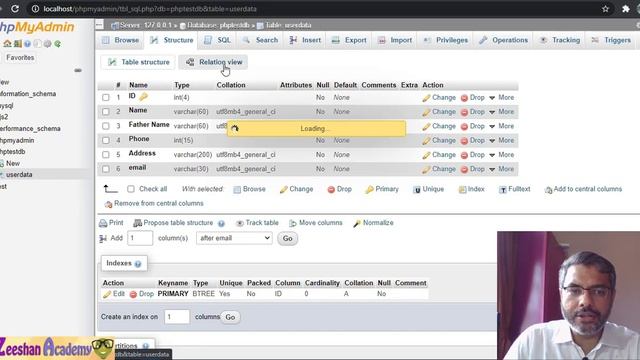The height and width of the screenshot is (360, 640).
Task: Click Go button for Create an index
Action: tap(230, 317)
